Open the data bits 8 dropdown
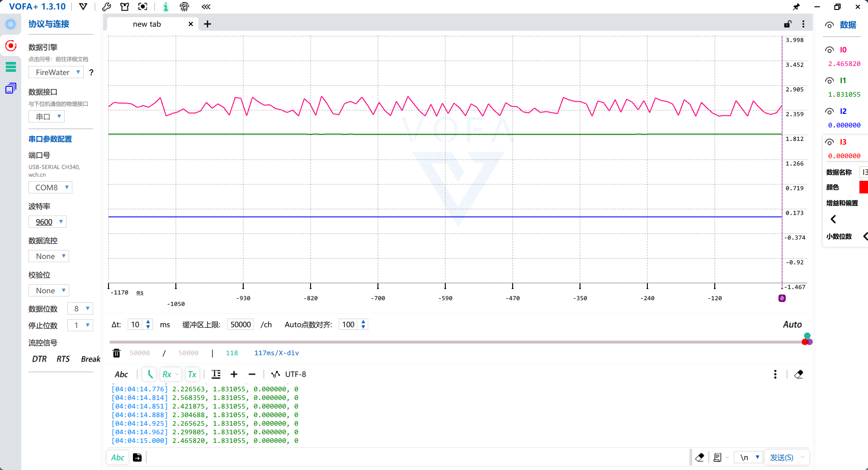868x470 pixels. pyautogui.click(x=80, y=309)
